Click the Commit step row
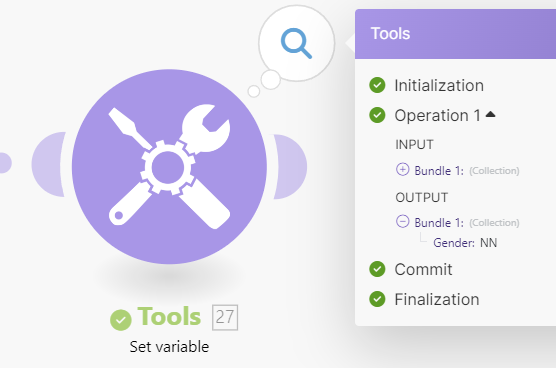This screenshot has width=556, height=368. (411, 269)
